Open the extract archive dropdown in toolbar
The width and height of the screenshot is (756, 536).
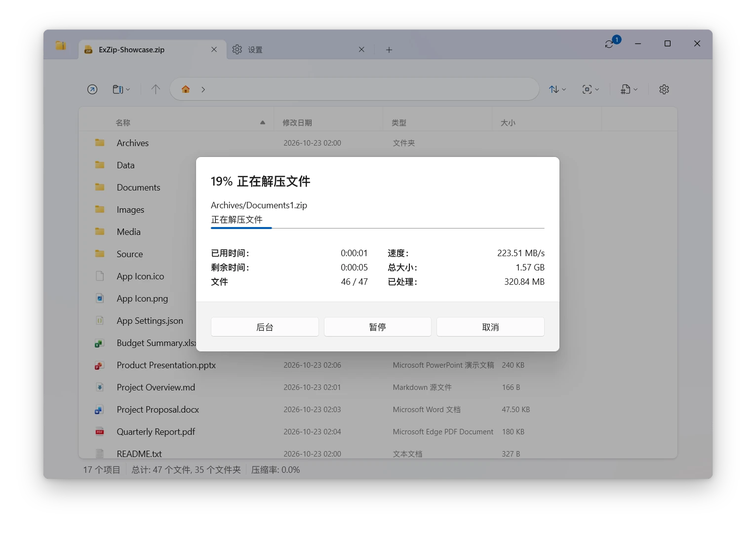click(x=121, y=89)
